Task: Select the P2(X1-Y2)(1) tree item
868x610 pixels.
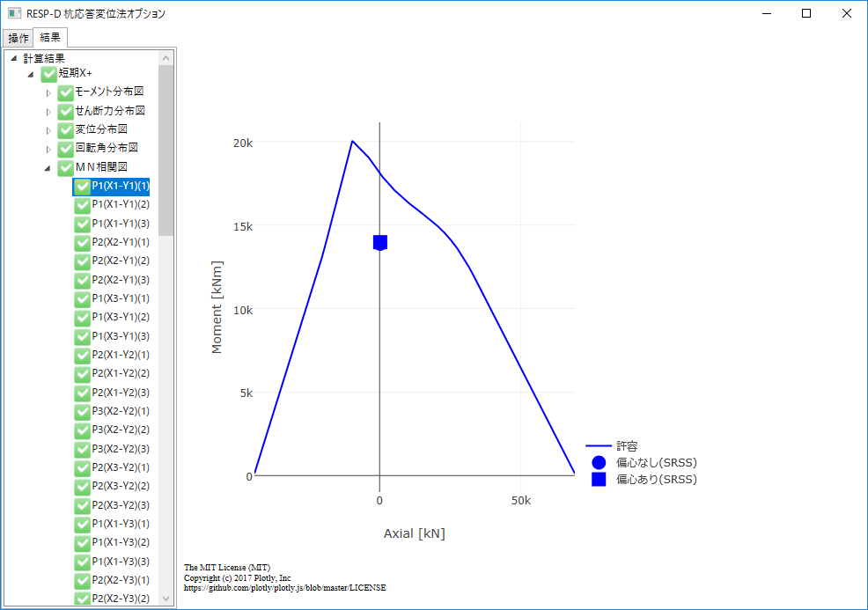Action: pyautogui.click(x=121, y=355)
